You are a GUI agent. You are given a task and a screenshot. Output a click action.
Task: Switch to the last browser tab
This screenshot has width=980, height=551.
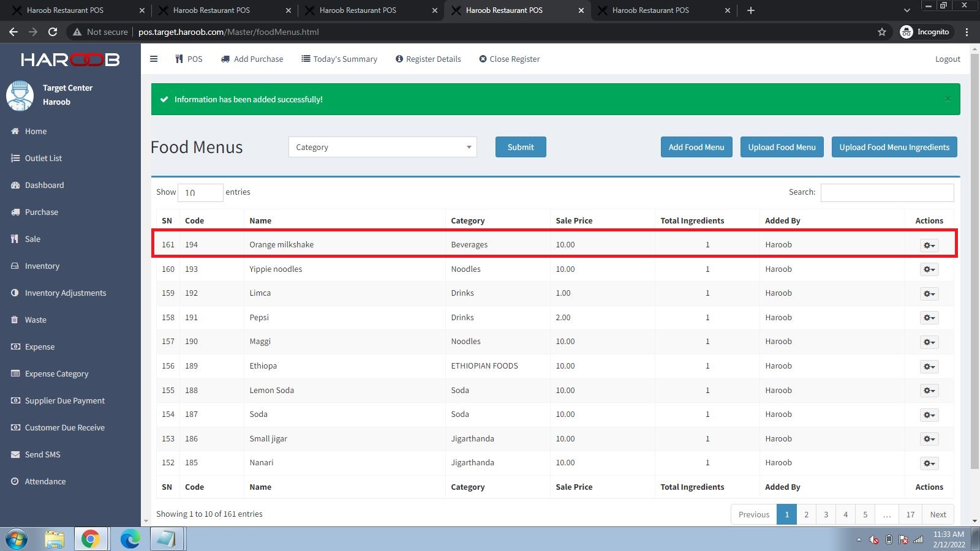tap(664, 10)
